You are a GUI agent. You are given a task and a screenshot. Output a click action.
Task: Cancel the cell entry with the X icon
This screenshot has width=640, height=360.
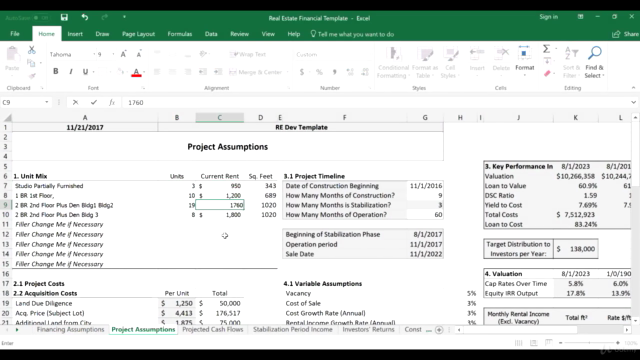(x=76, y=102)
